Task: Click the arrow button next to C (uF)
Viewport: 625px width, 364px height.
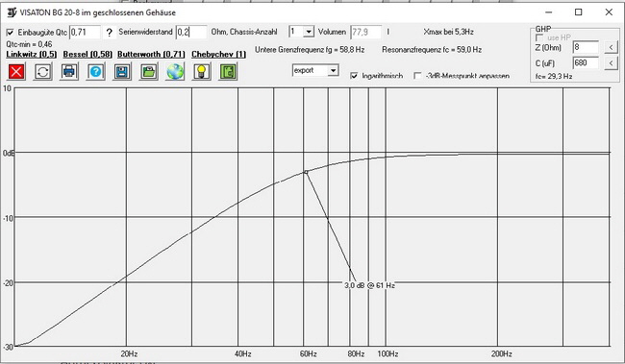Action: pyautogui.click(x=611, y=63)
